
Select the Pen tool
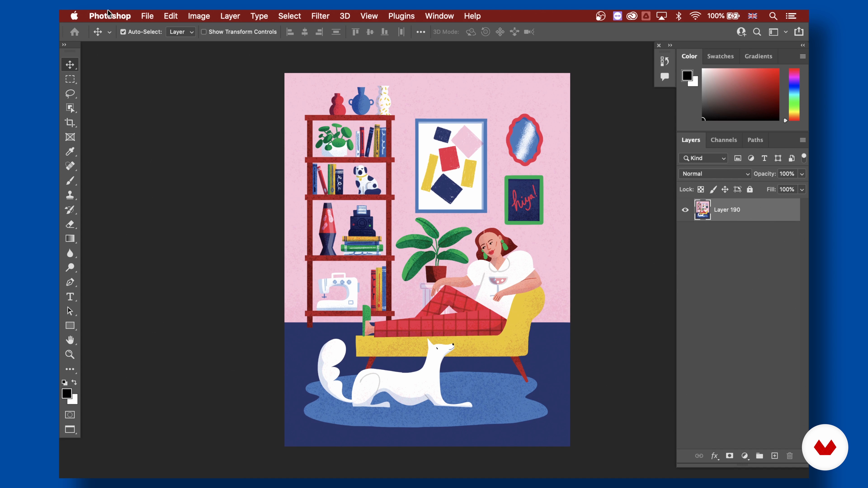click(x=70, y=282)
